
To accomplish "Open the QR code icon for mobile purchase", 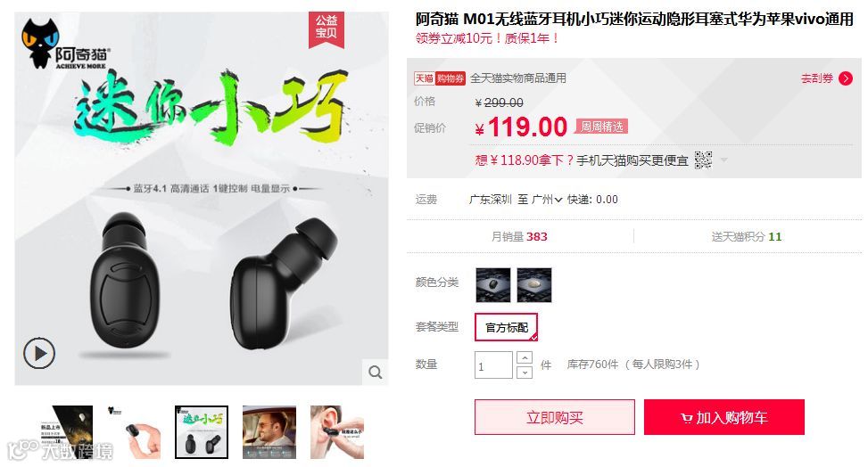I will (703, 160).
